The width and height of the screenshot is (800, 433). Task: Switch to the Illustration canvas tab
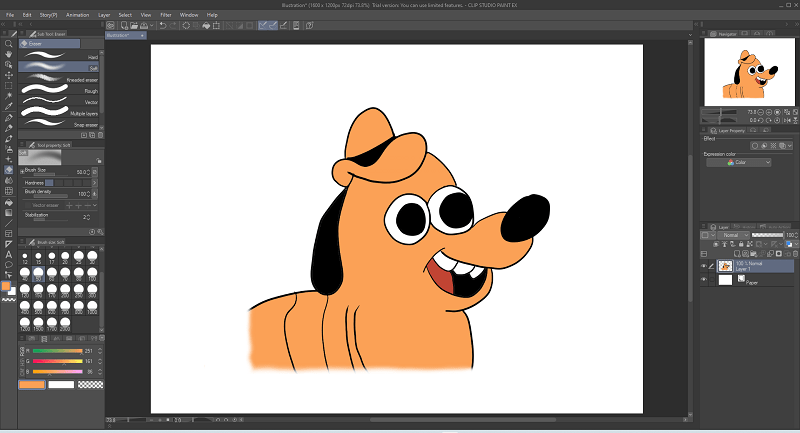(x=126, y=35)
